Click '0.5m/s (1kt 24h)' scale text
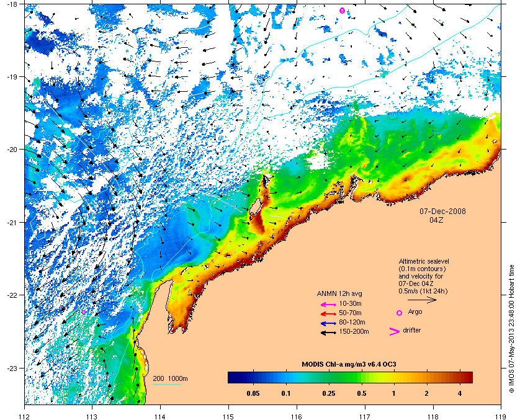The image size is (520, 420). click(423, 291)
